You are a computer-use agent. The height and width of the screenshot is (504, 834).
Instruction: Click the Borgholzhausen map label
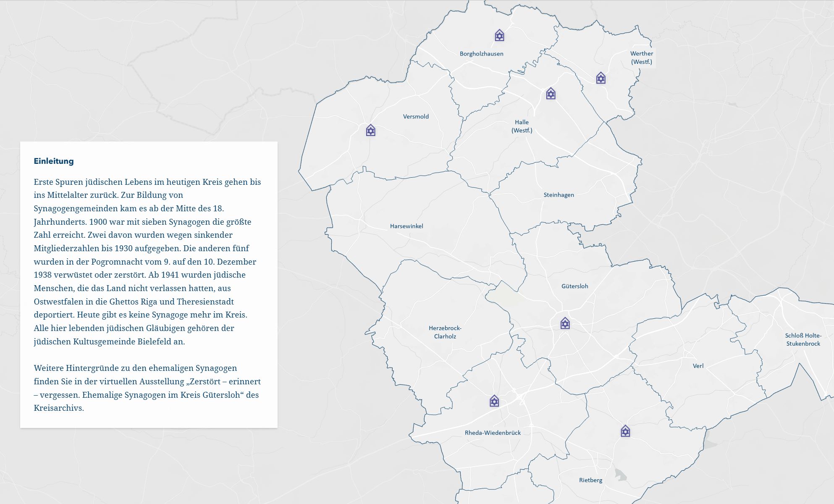[481, 54]
